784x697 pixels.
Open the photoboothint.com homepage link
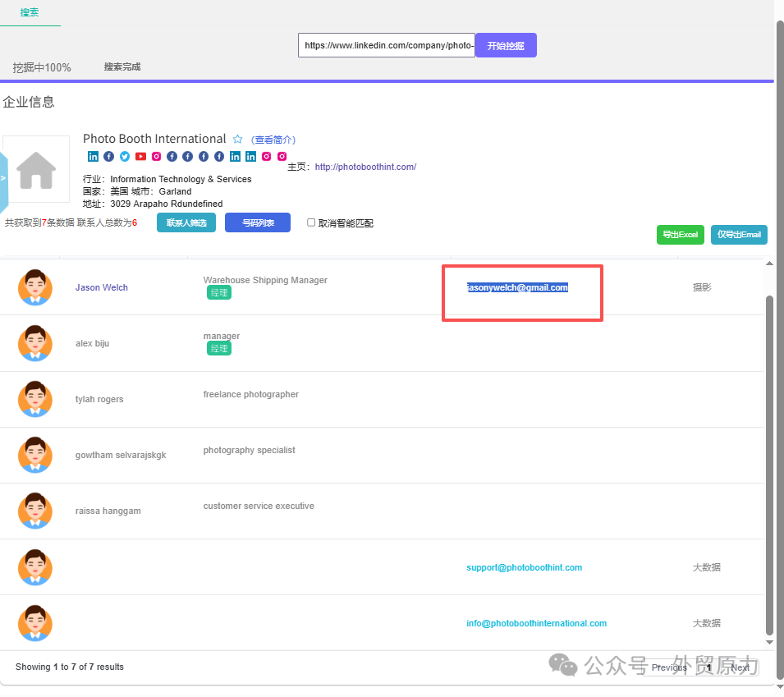tap(365, 167)
